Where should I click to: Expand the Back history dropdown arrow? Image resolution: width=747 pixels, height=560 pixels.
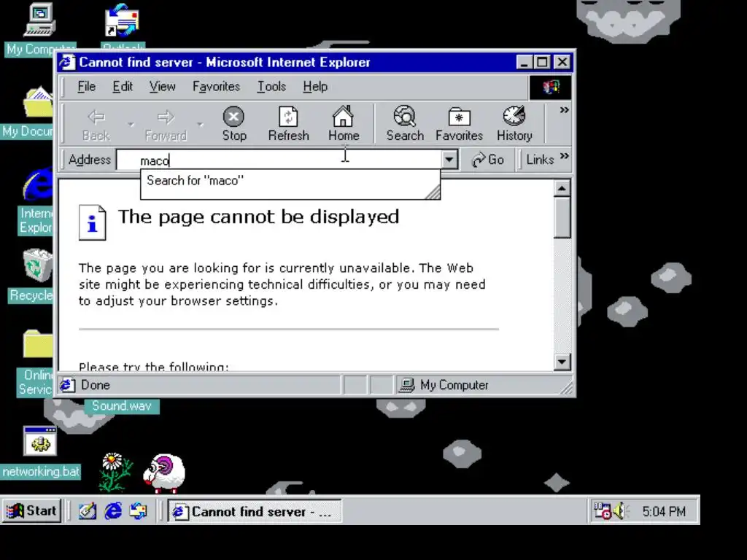click(x=131, y=125)
